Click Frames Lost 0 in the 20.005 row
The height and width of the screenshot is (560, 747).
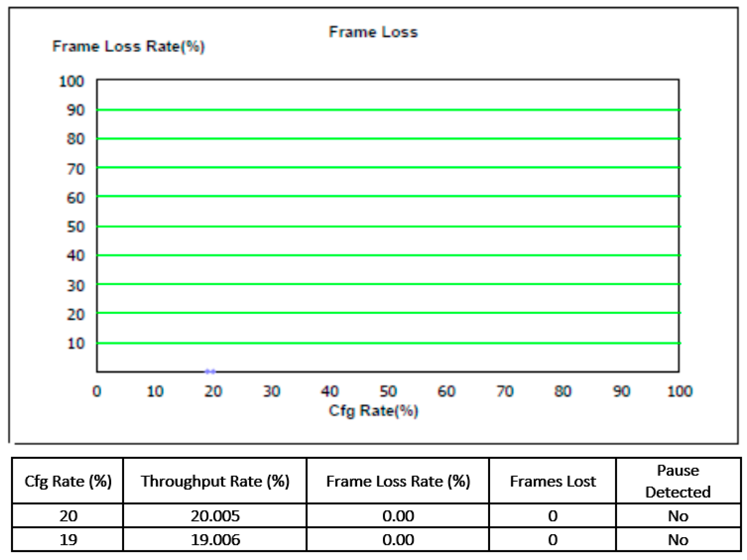click(553, 516)
